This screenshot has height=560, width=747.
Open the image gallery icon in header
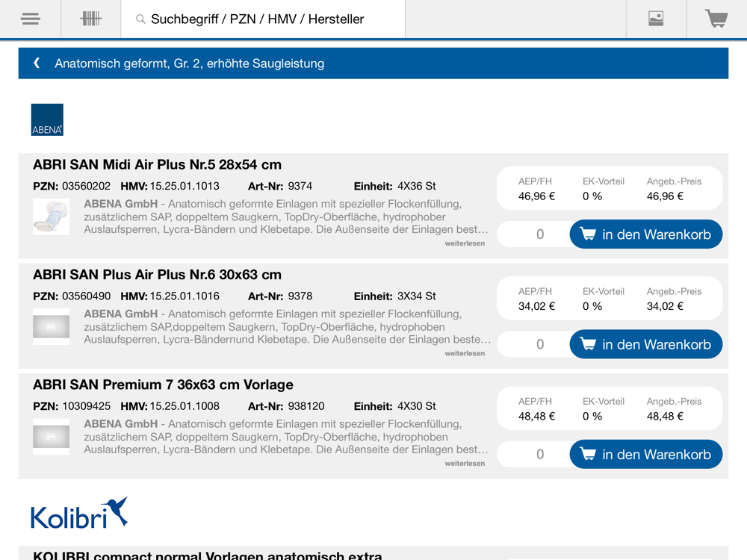click(x=656, y=19)
